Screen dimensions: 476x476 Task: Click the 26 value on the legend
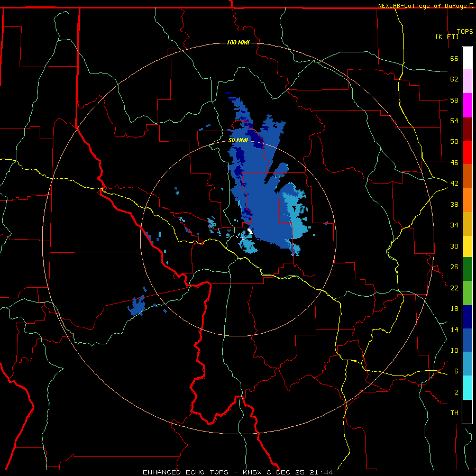click(454, 267)
